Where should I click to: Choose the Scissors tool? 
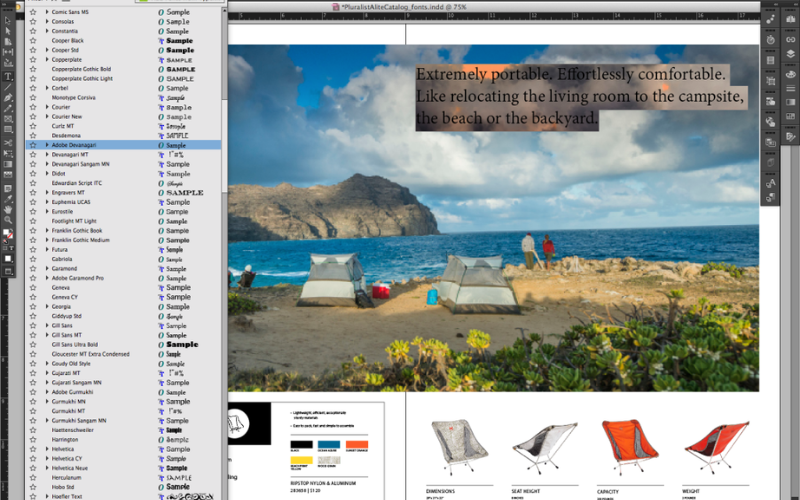(x=8, y=142)
